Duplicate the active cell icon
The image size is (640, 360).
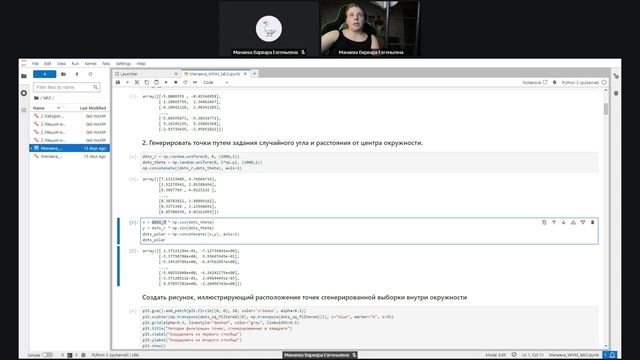[x=544, y=222]
